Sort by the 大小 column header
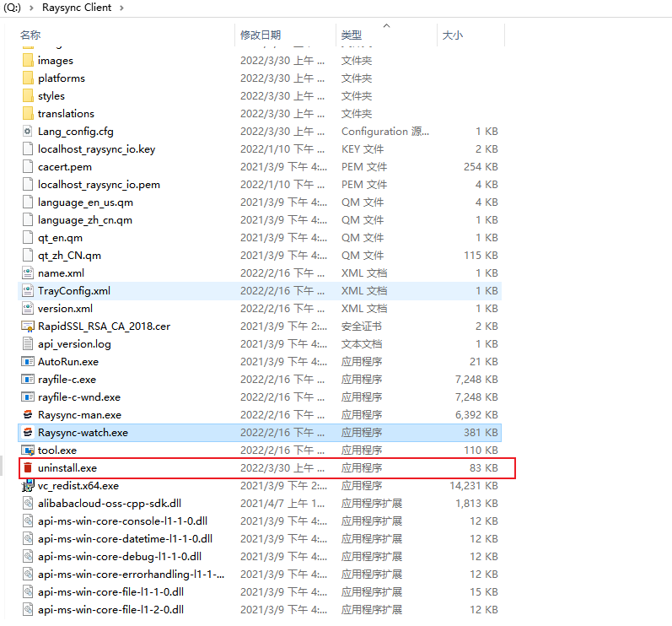 point(453,35)
